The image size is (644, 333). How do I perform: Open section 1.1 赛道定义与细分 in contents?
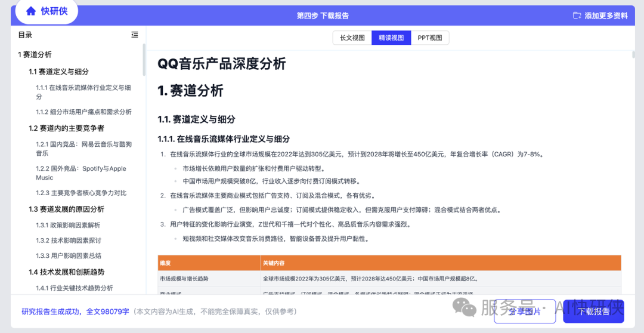click(58, 72)
